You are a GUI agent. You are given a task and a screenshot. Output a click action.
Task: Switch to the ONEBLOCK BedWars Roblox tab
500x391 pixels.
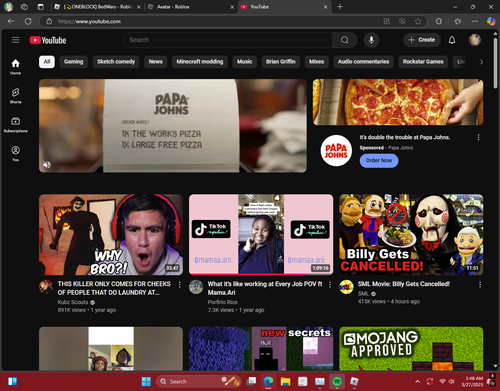click(x=98, y=7)
